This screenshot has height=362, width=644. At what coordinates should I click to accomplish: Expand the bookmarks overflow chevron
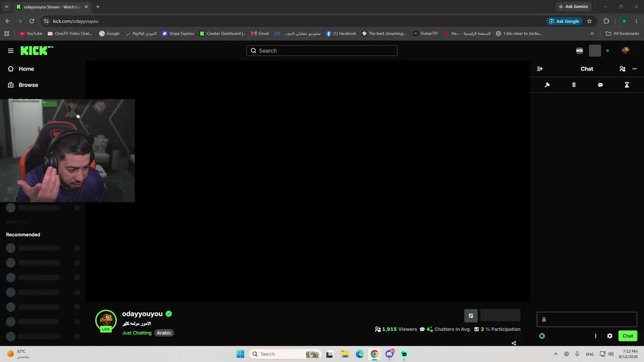pyautogui.click(x=592, y=34)
